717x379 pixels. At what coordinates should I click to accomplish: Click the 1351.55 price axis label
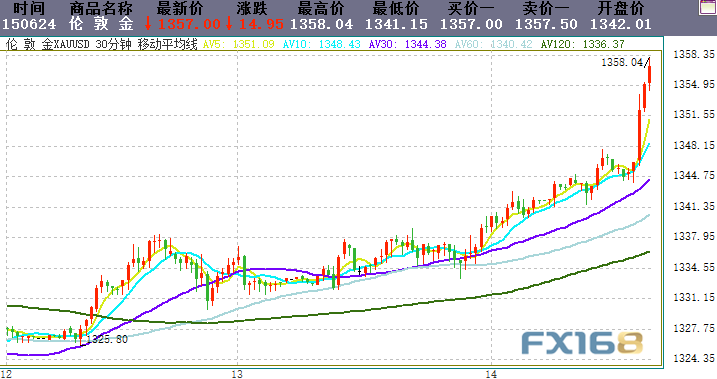[693, 114]
